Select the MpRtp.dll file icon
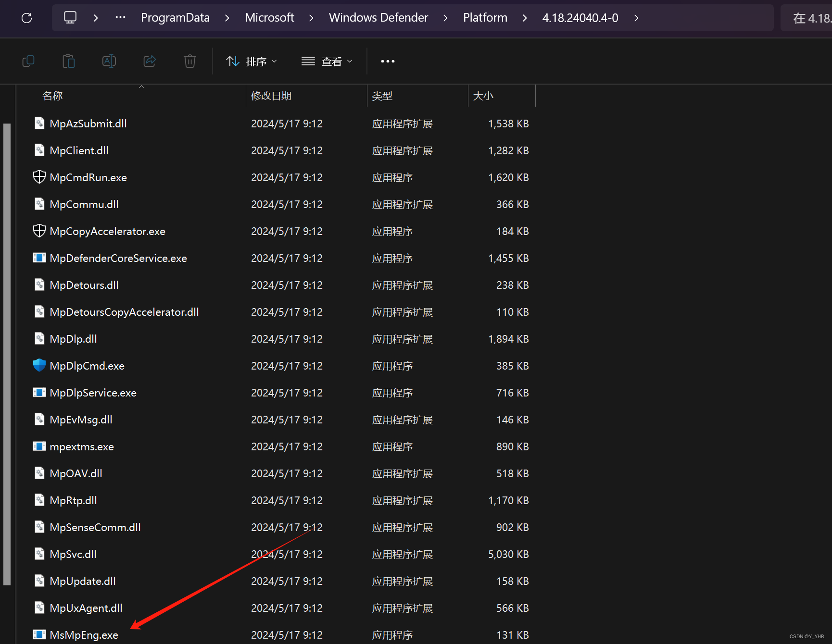Viewport: 832px width, 644px height. click(x=39, y=500)
